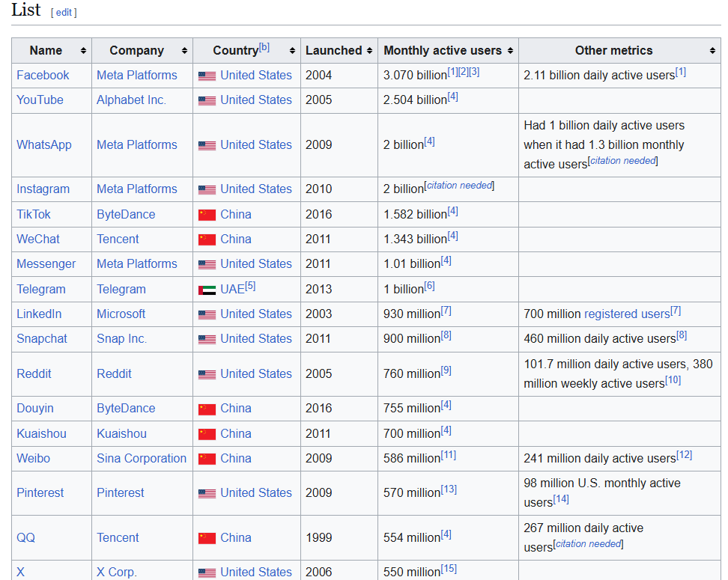Open the Alphabet Inc. company link
This screenshot has height=580, width=728.
131,100
